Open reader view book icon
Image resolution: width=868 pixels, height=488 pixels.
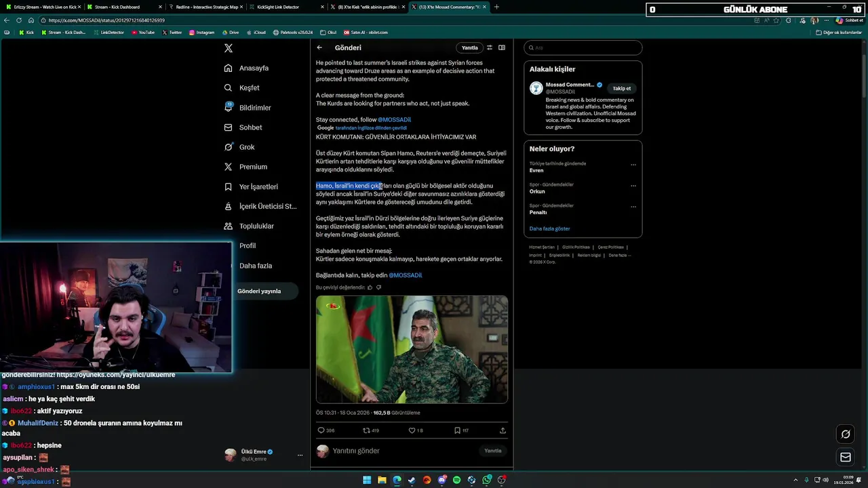point(502,47)
